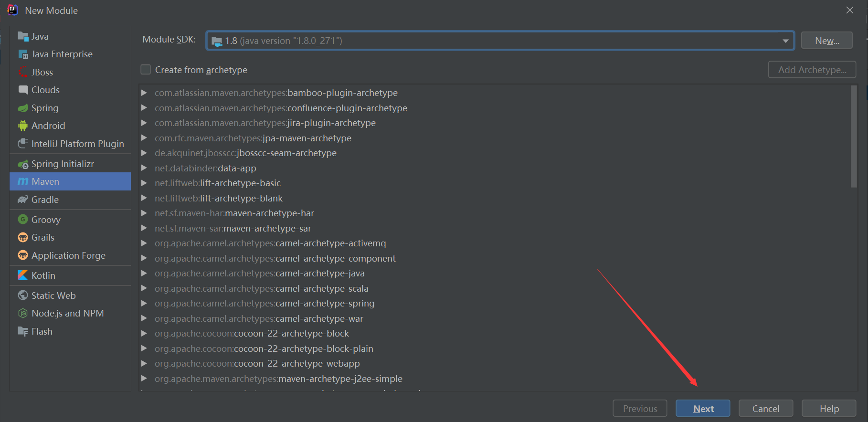
Task: Click the Java Enterprise icon
Action: (x=23, y=54)
